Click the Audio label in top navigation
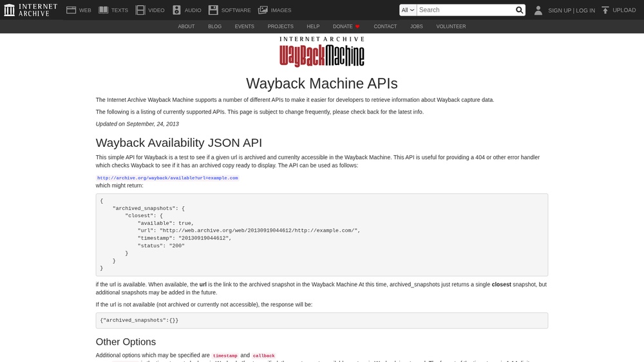This screenshot has height=362, width=644. coord(193,10)
